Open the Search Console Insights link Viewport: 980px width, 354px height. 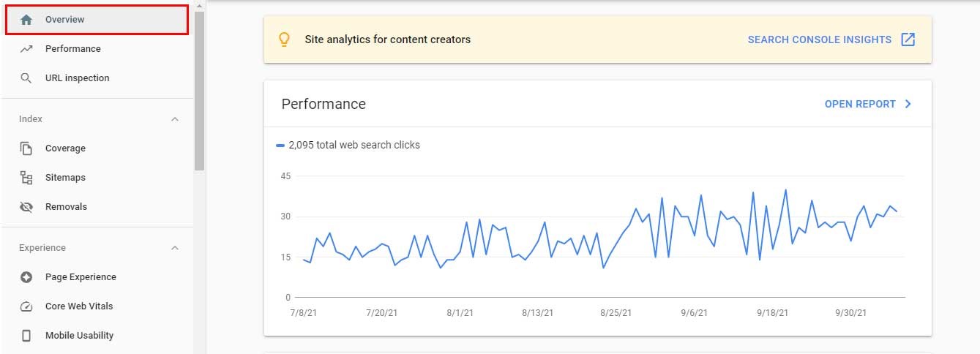pos(819,39)
